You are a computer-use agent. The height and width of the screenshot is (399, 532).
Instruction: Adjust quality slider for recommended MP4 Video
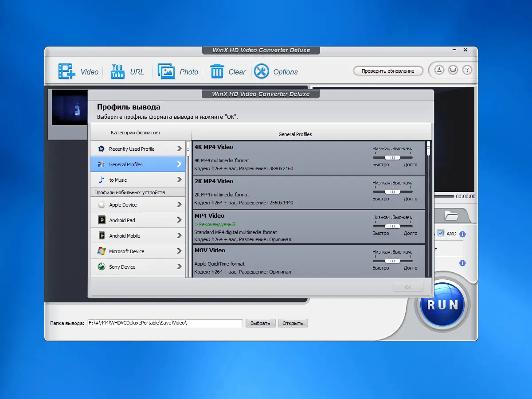tap(392, 226)
